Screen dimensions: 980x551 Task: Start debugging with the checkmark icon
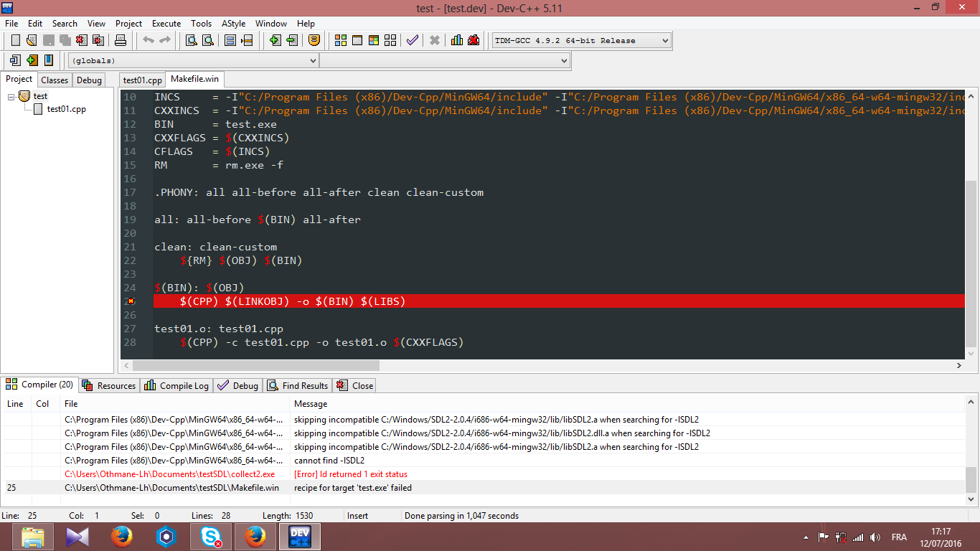pyautogui.click(x=412, y=41)
